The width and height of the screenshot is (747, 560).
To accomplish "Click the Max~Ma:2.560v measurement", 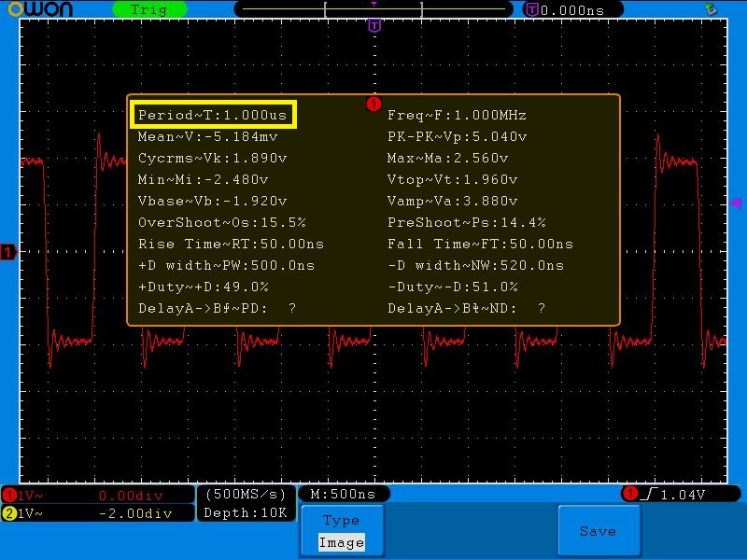I will 448,158.
